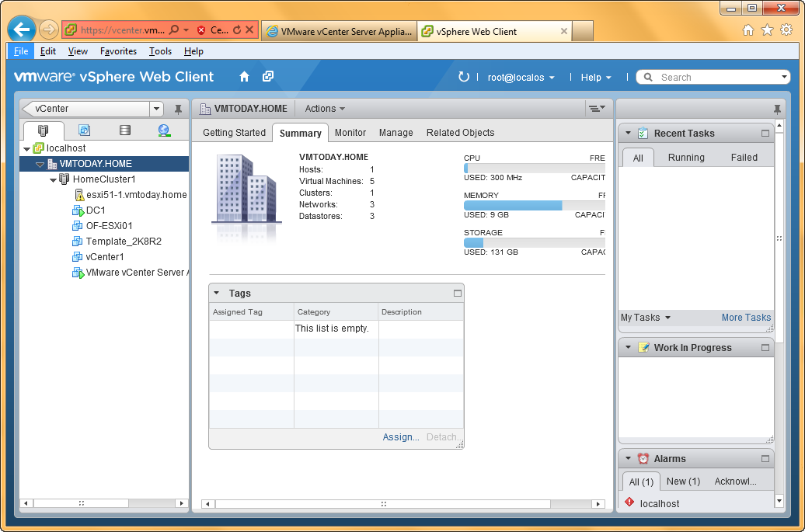Go to vSphere Web Client home icon

pos(244,77)
